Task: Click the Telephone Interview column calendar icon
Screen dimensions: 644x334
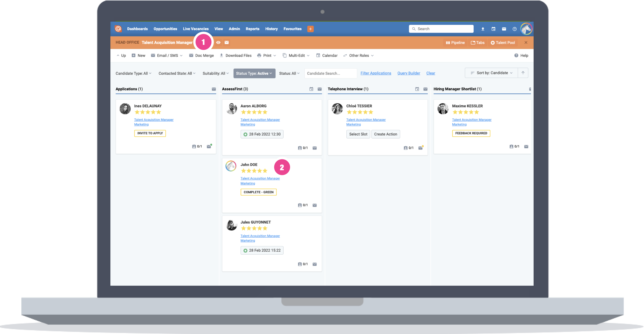Action: (417, 89)
